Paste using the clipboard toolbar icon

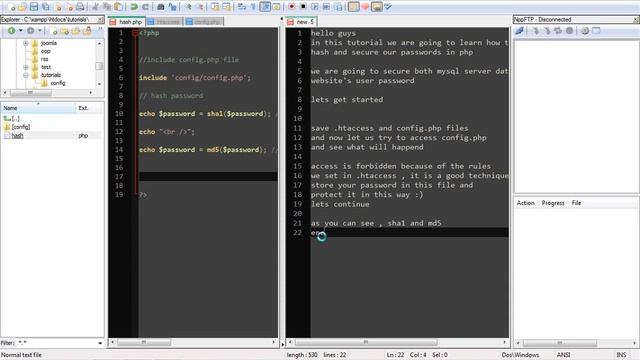(x=118, y=7)
